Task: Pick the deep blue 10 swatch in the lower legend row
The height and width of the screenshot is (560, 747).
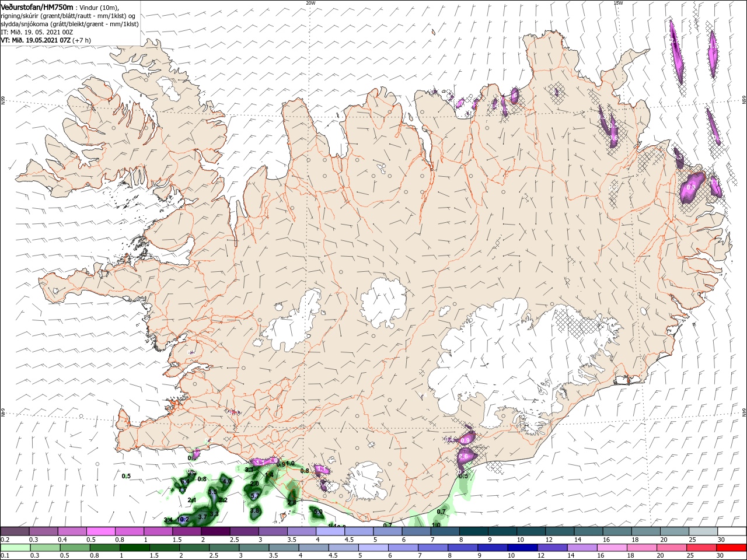Action: coord(522,548)
